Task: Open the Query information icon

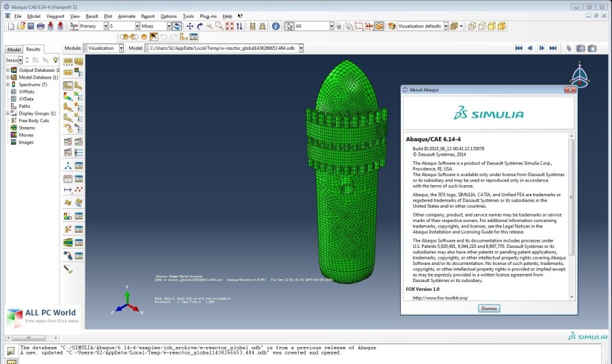Action: [276, 26]
